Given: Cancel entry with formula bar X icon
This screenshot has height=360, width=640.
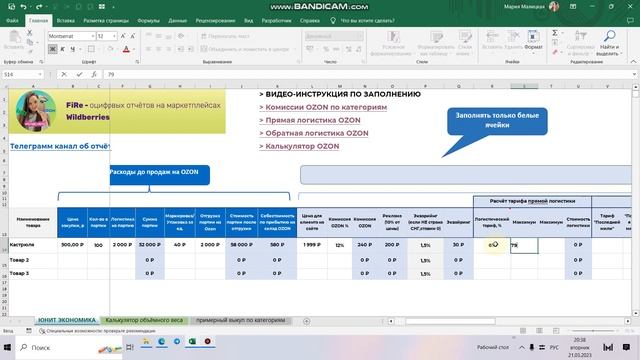Looking at the screenshot, I should [x=64, y=74].
